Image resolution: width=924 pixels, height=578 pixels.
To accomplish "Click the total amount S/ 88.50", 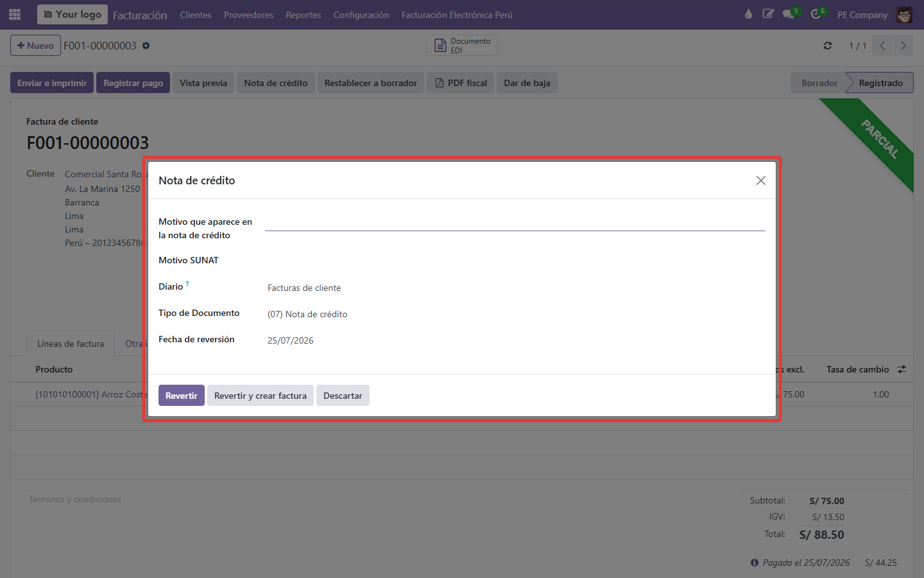I will (x=821, y=534).
